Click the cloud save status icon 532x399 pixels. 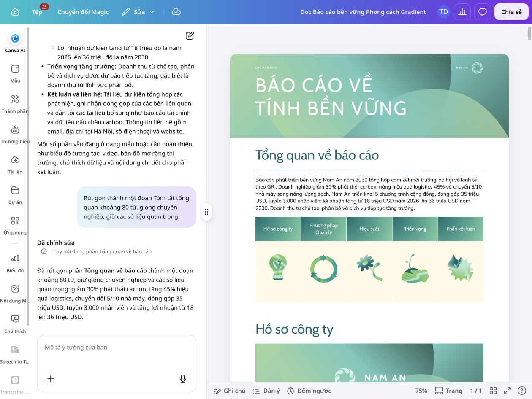tap(176, 12)
